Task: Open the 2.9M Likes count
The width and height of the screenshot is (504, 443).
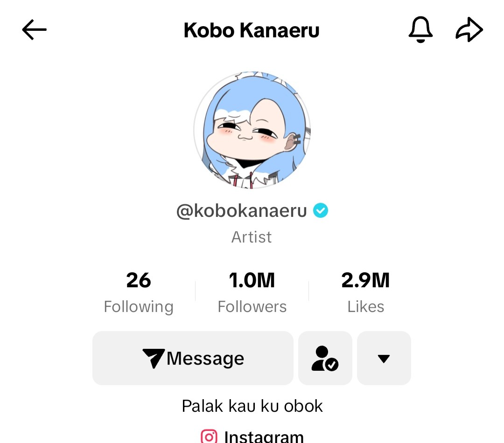Action: [365, 292]
